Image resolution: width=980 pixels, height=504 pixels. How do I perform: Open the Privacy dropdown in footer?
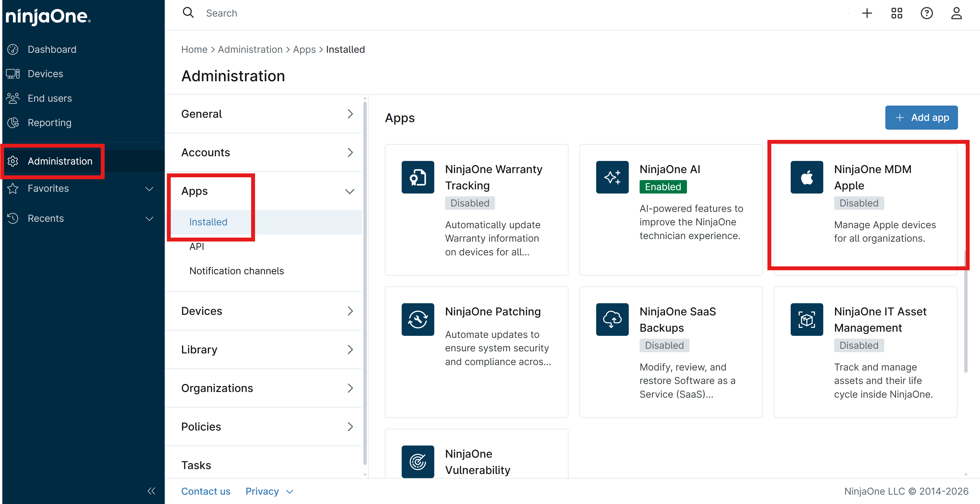pos(269,491)
